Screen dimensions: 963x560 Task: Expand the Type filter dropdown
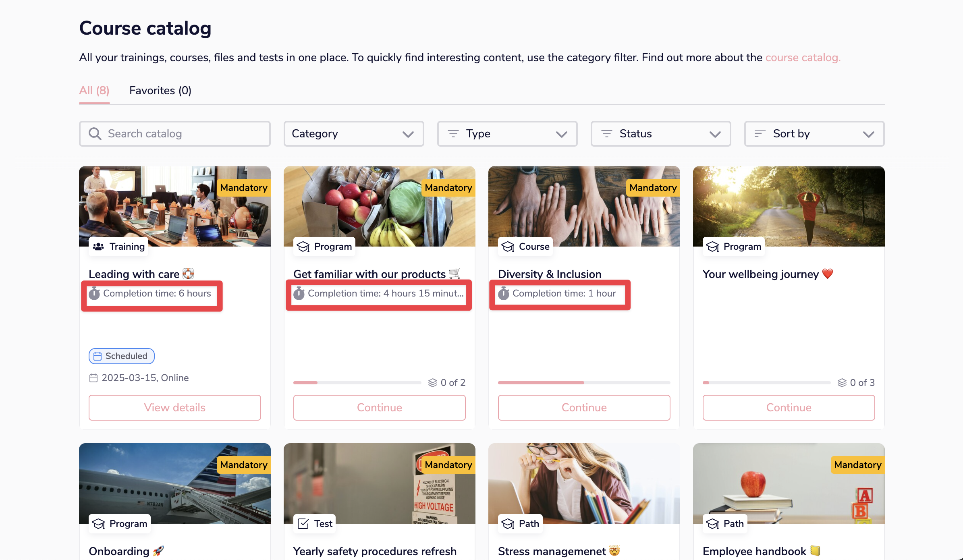tap(507, 134)
